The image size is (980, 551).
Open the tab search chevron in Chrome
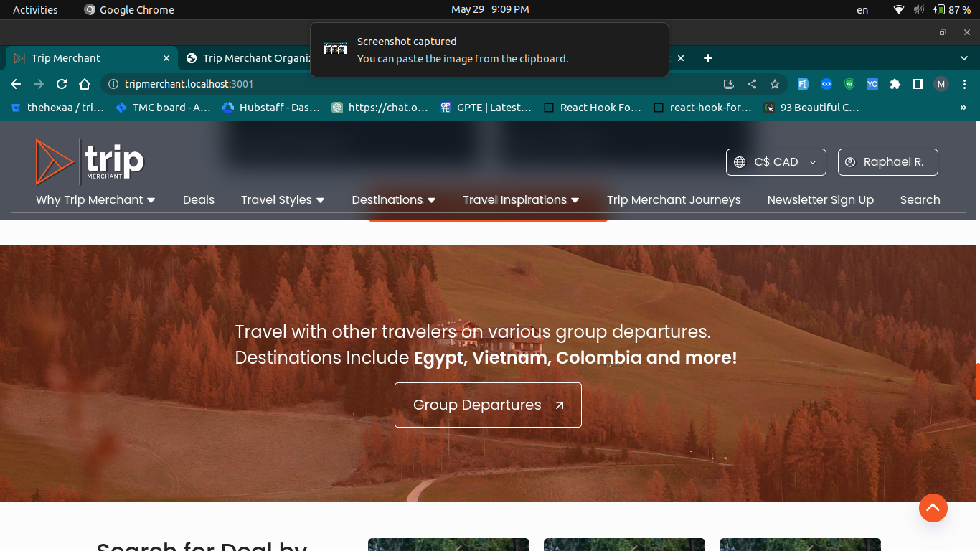click(964, 58)
